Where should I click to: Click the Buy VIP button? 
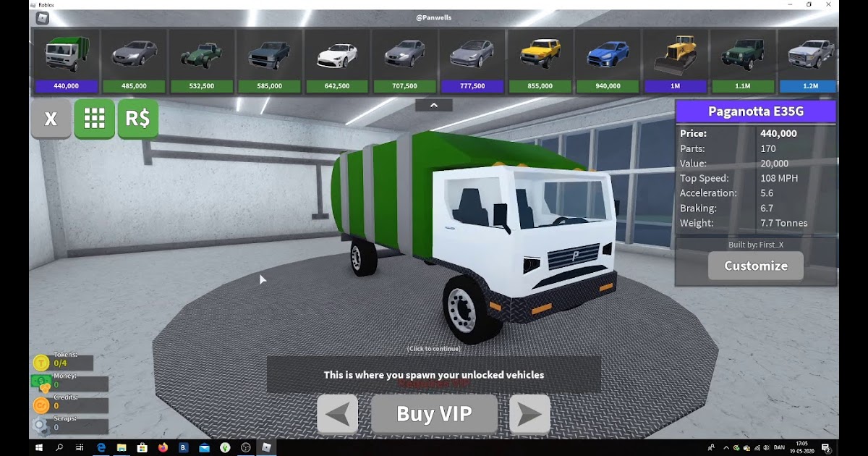[x=434, y=414]
